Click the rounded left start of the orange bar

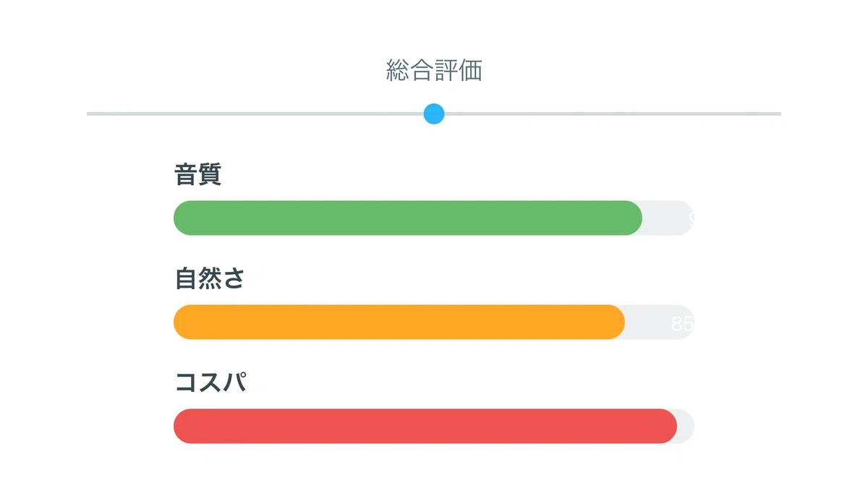tap(182, 322)
